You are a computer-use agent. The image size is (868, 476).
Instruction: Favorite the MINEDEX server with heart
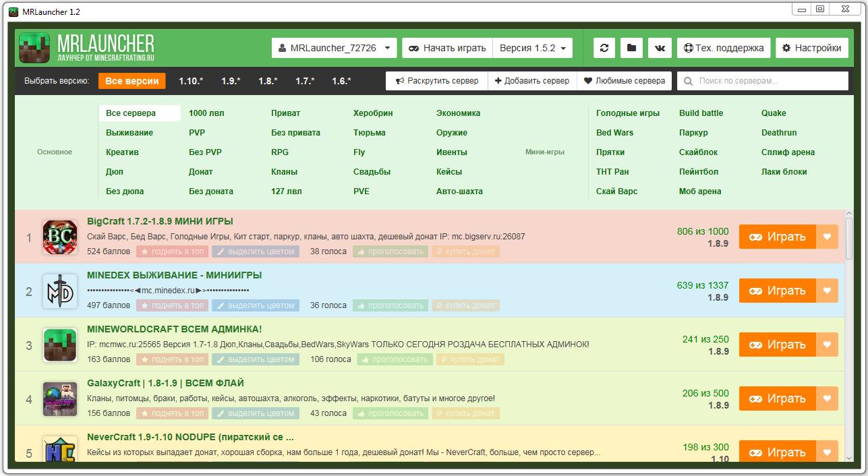pos(828,291)
